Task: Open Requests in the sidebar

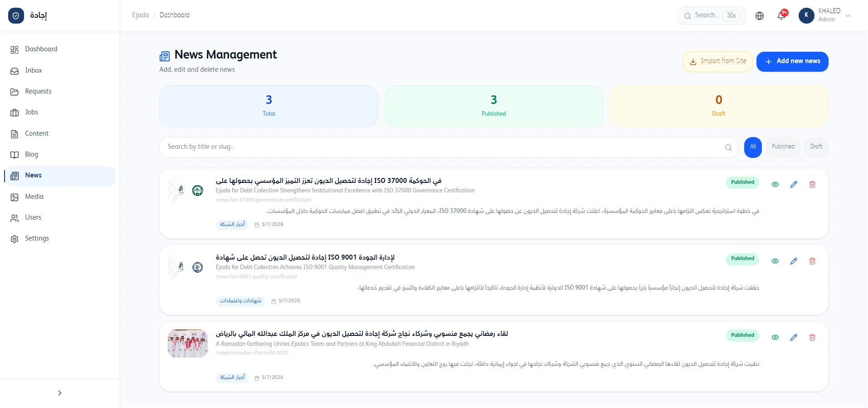Action: click(59, 91)
